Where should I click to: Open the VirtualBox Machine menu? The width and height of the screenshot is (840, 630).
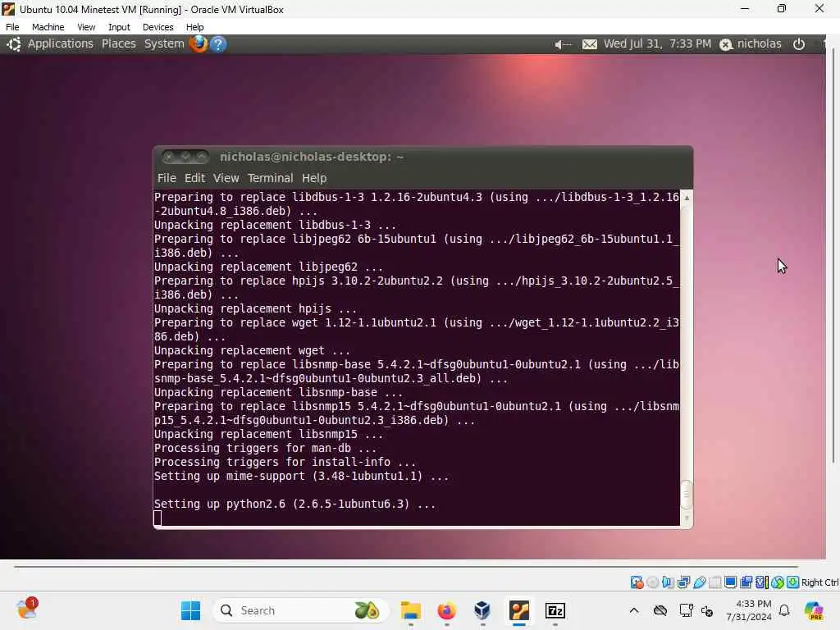[48, 27]
